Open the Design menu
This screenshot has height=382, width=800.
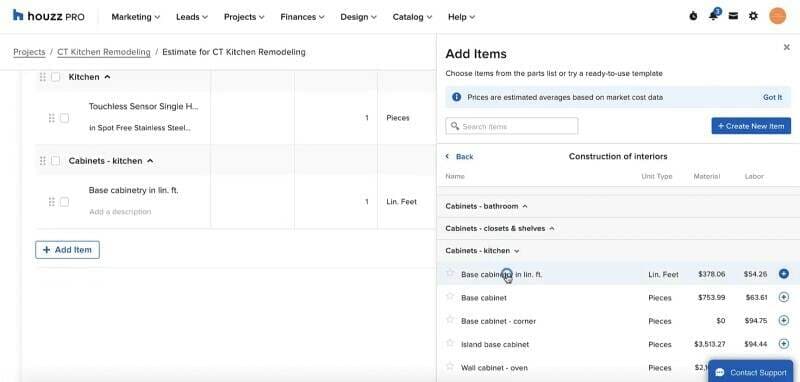[x=358, y=17]
